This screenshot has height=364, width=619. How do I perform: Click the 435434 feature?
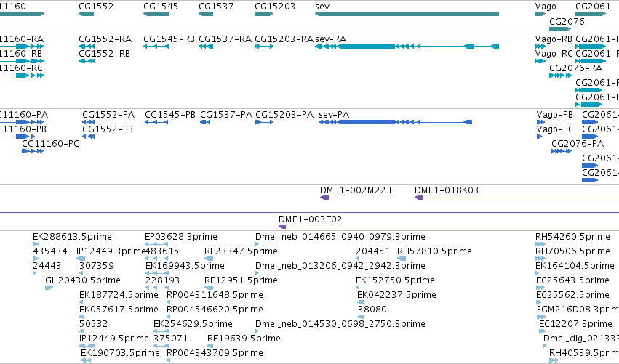[34, 259]
